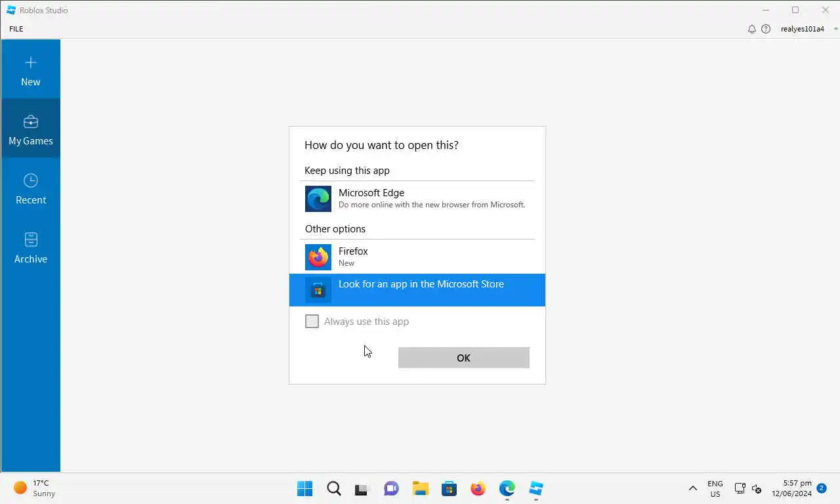Open Firefox from the taskbar

[x=478, y=489]
